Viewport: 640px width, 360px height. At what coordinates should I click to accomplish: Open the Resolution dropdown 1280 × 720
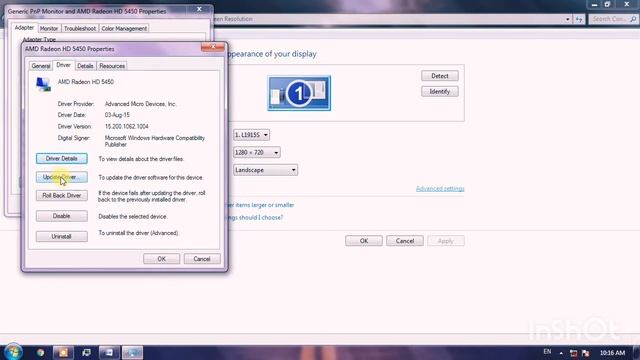pyautogui.click(x=256, y=152)
